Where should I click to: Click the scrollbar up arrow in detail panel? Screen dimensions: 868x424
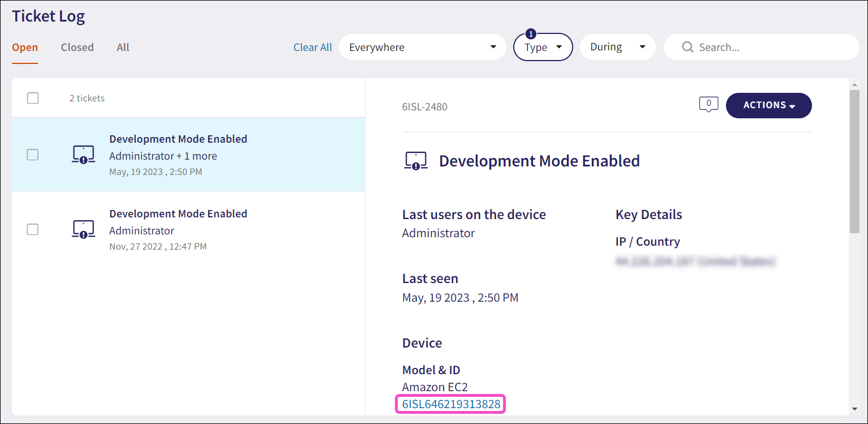[854, 85]
